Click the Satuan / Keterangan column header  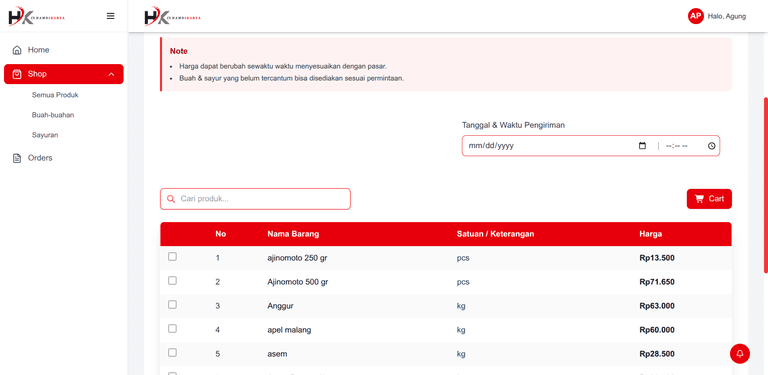pyautogui.click(x=495, y=234)
